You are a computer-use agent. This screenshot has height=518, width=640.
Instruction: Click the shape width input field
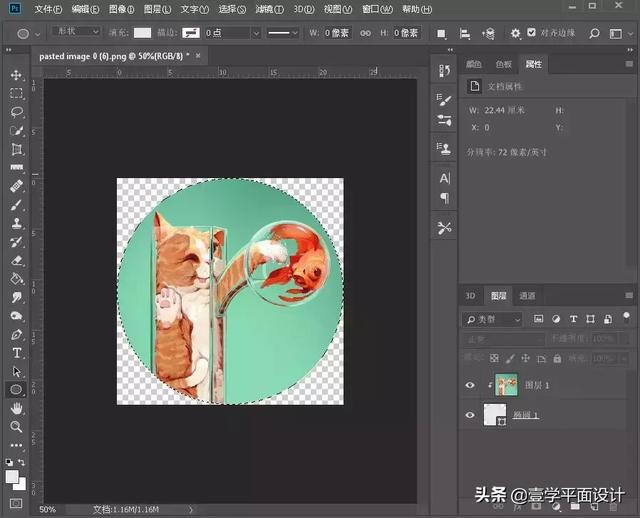(337, 33)
